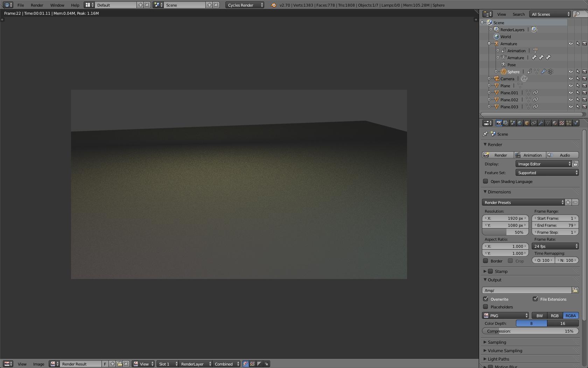Open the Physics properties tab icon
The width and height of the screenshot is (588, 368).
point(576,123)
